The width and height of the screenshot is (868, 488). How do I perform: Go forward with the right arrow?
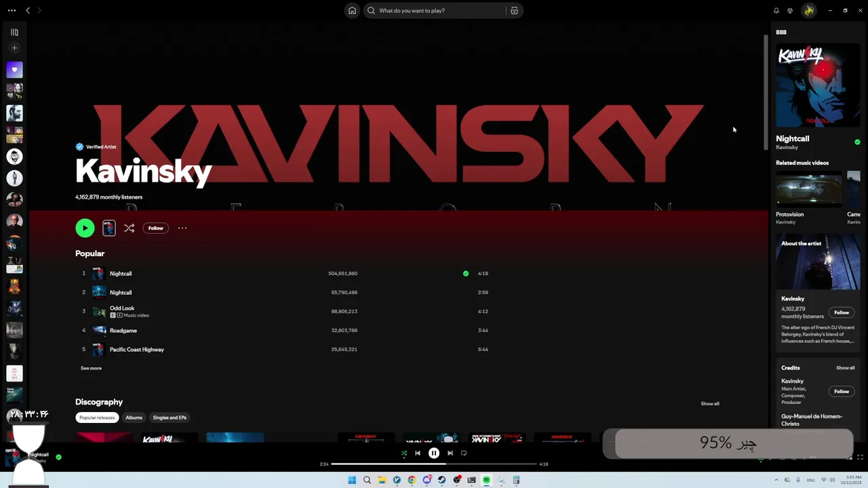tap(39, 10)
